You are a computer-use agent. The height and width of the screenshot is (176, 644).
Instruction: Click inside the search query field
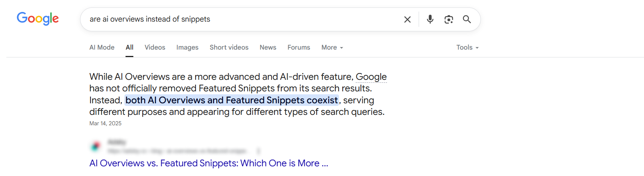242,19
